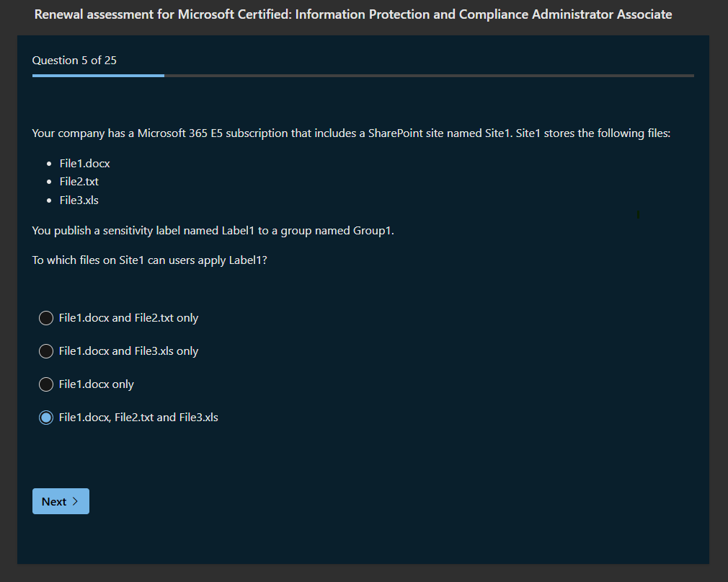728x582 pixels.
Task: Click the File2.txt bullet list item
Action: (79, 182)
